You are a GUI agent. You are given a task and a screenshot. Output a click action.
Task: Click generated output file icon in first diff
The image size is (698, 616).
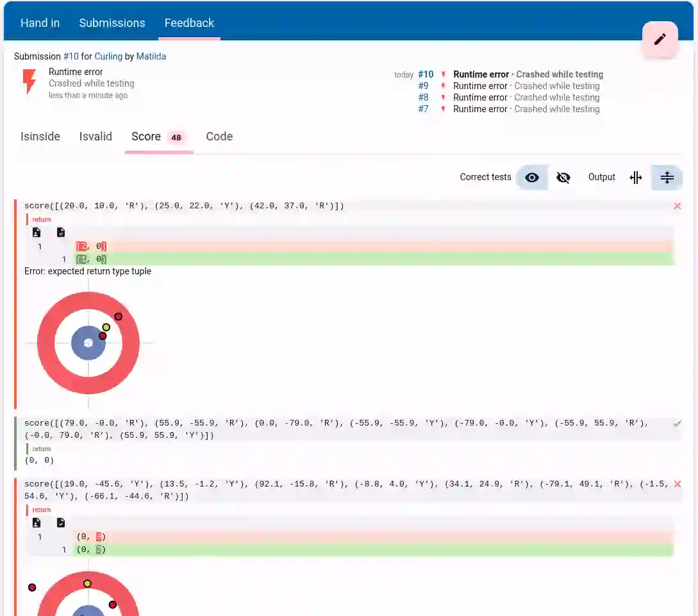click(37, 232)
